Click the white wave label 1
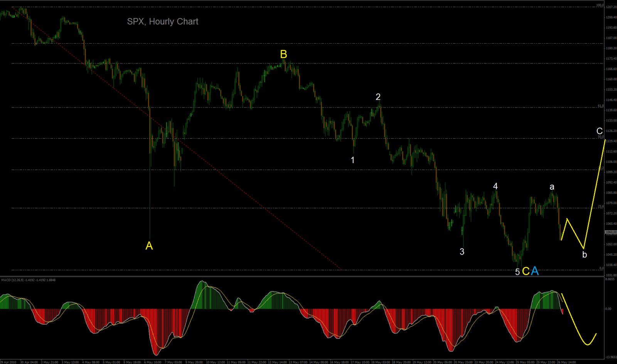The image size is (617, 364). coord(352,160)
